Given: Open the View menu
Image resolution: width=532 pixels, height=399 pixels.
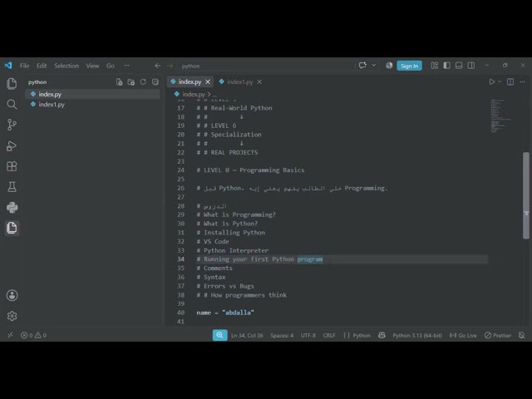Looking at the screenshot, I should coord(92,66).
